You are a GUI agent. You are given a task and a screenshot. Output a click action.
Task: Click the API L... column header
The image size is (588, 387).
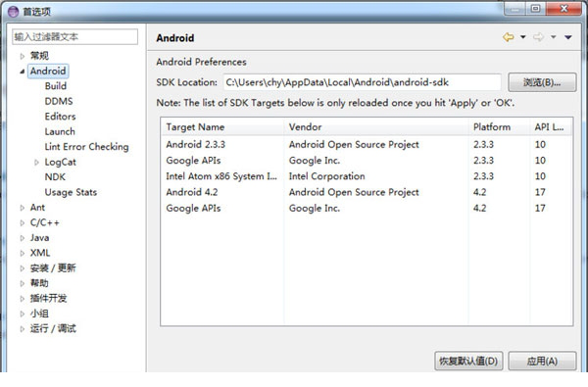tap(551, 127)
